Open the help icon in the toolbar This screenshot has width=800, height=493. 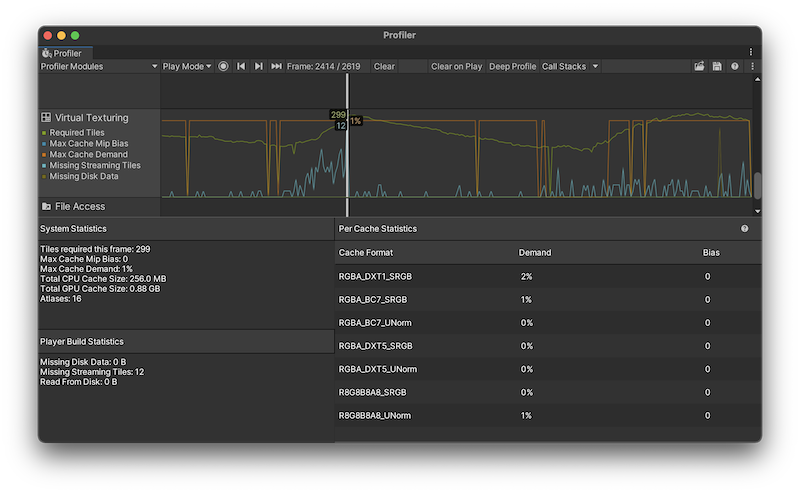pos(735,67)
